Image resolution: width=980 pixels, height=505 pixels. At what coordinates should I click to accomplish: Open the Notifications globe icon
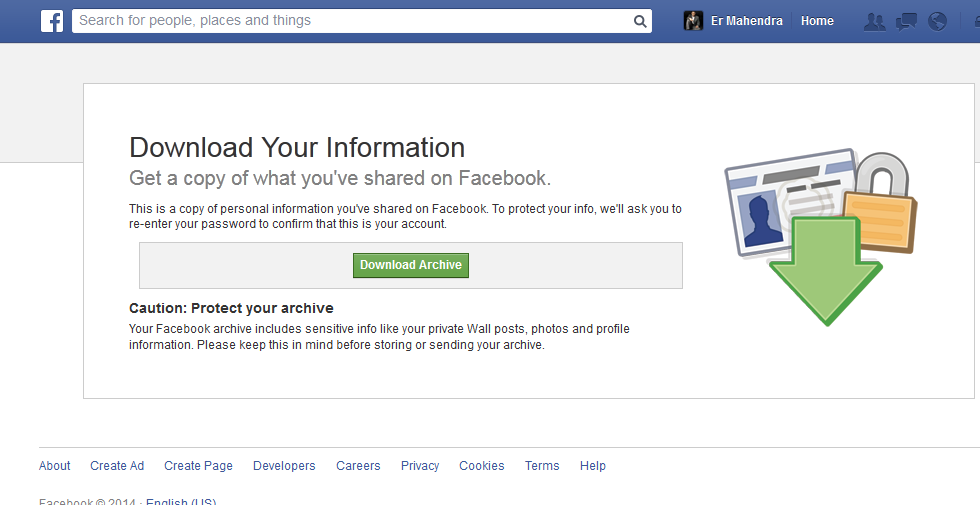pos(938,21)
